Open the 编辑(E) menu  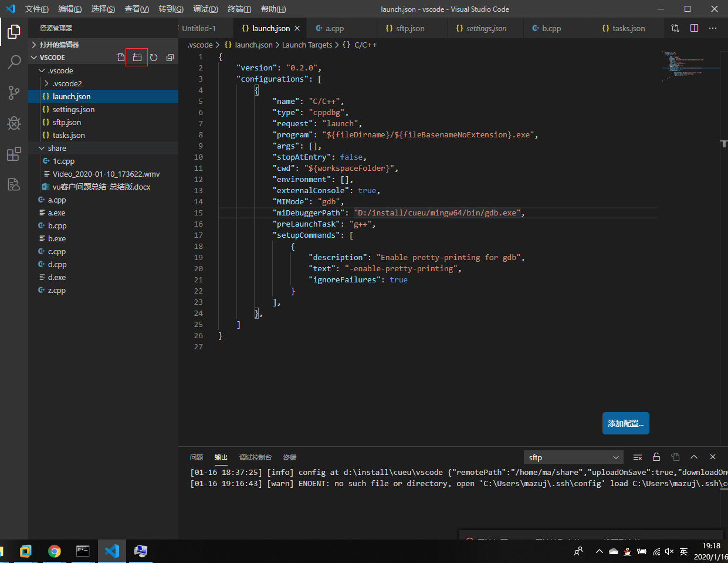coord(70,9)
